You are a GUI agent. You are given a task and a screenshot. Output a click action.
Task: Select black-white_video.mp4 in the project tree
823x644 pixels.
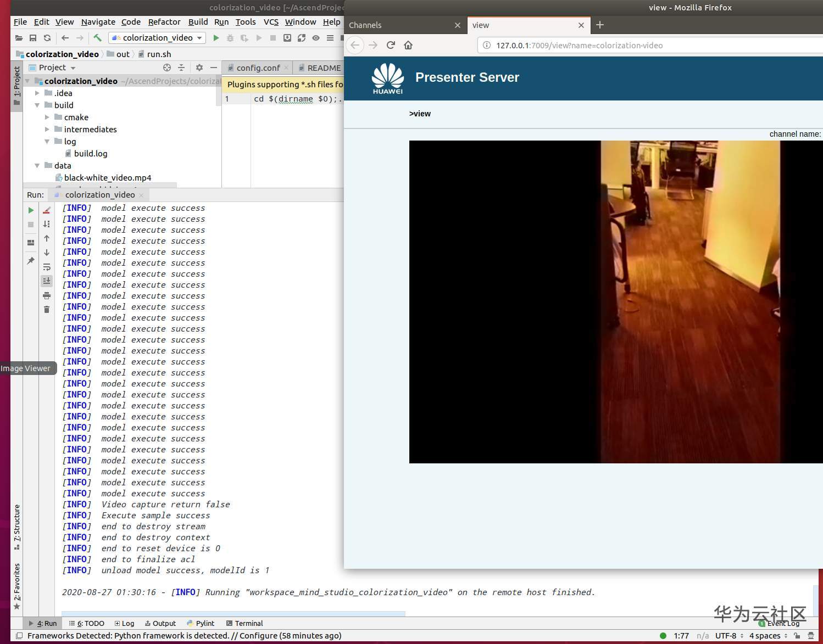108,177
